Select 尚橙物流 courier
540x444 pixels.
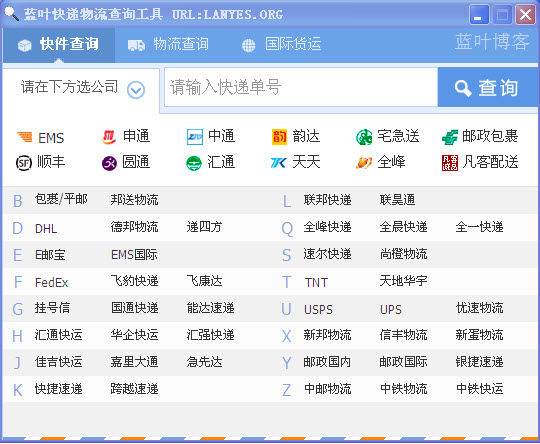(403, 254)
